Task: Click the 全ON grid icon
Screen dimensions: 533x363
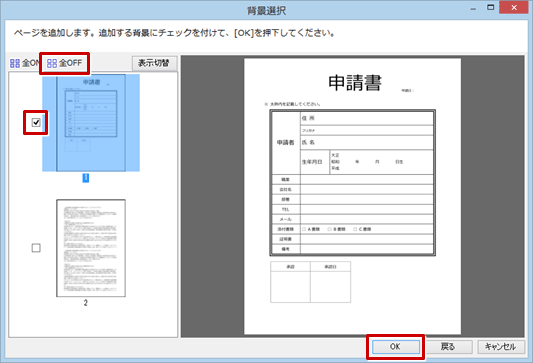Action: [x=15, y=63]
